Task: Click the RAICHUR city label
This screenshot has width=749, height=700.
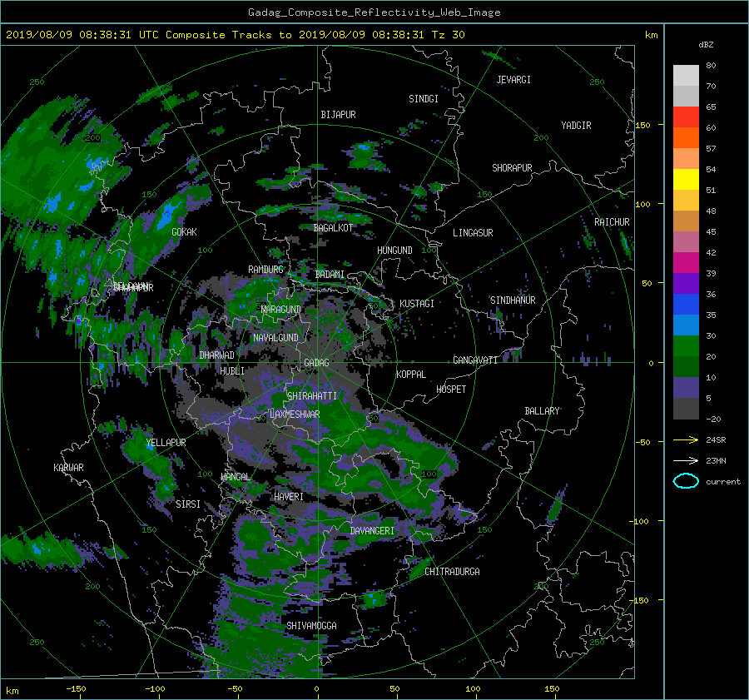Action: (612, 222)
